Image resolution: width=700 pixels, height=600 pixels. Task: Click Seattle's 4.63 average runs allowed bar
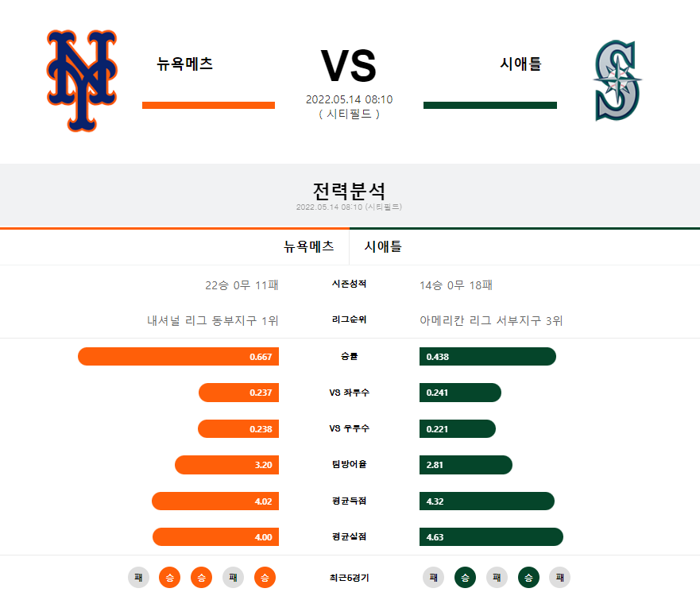[x=491, y=537]
